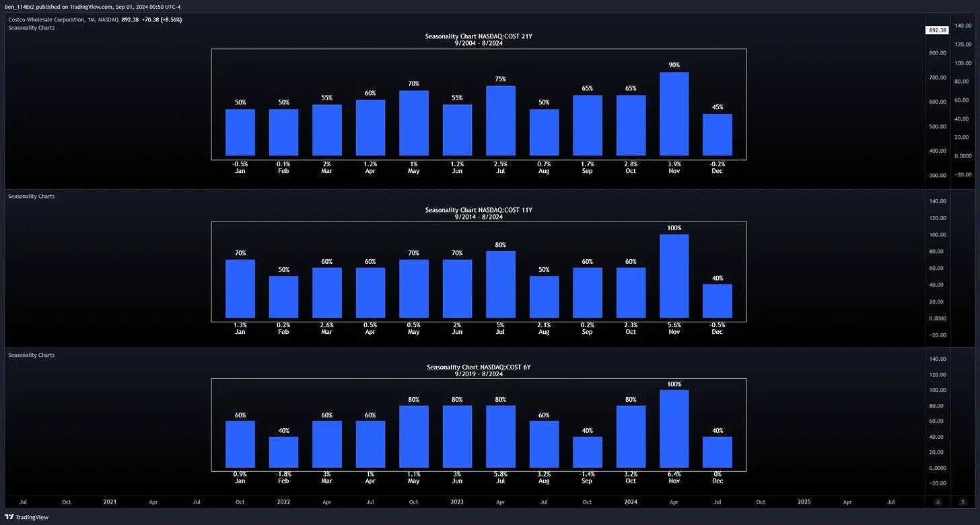Click the 892.38 current price tag
Viewport: 980px width, 525px height.
[x=937, y=30]
